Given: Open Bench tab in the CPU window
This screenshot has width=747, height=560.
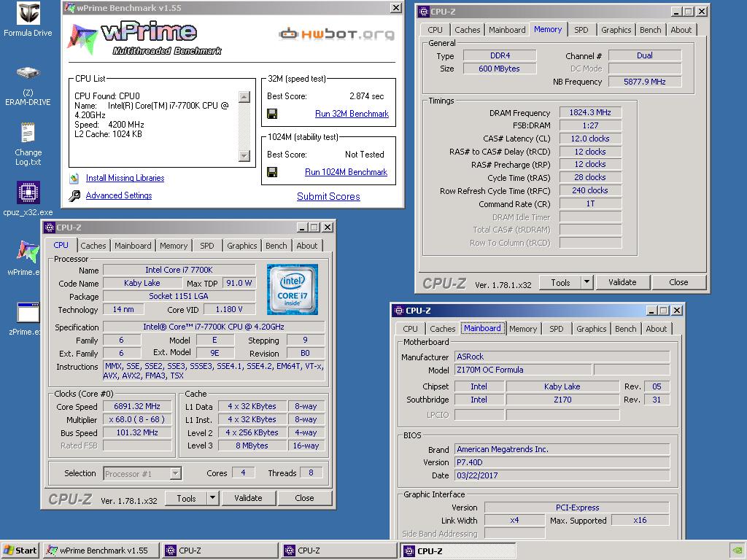Looking at the screenshot, I should point(276,246).
